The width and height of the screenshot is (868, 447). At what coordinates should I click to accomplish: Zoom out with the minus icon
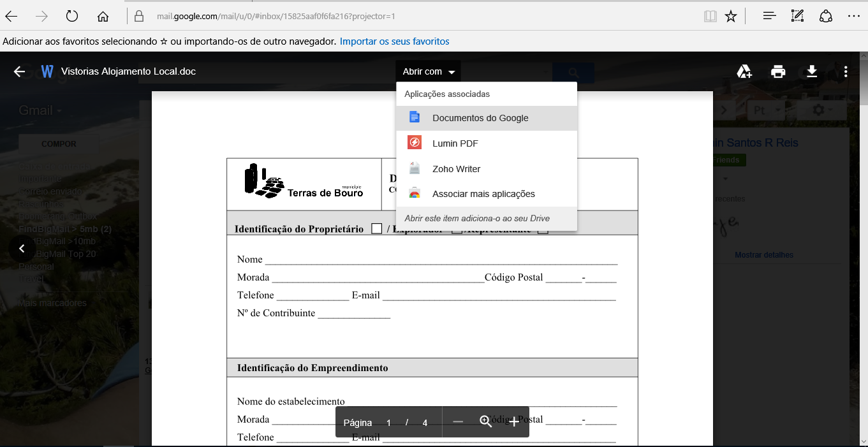458,421
